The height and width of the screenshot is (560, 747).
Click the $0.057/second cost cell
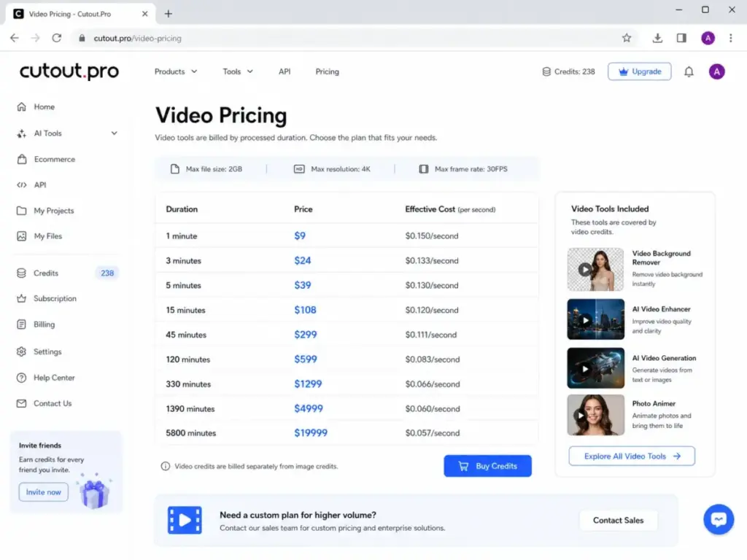[433, 433]
